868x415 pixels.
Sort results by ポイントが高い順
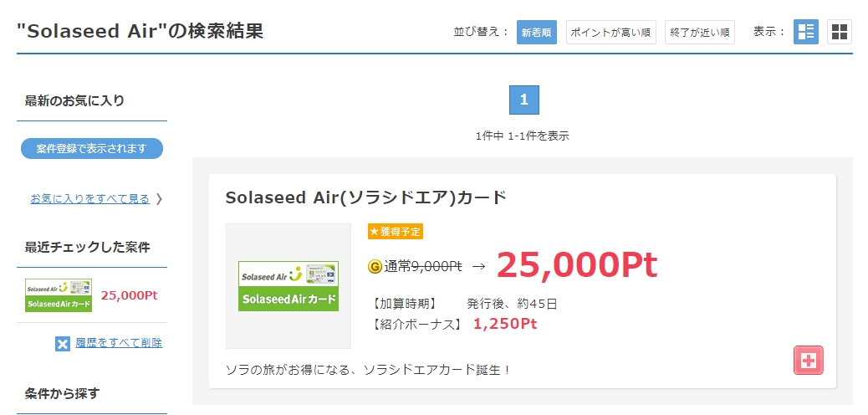610,32
